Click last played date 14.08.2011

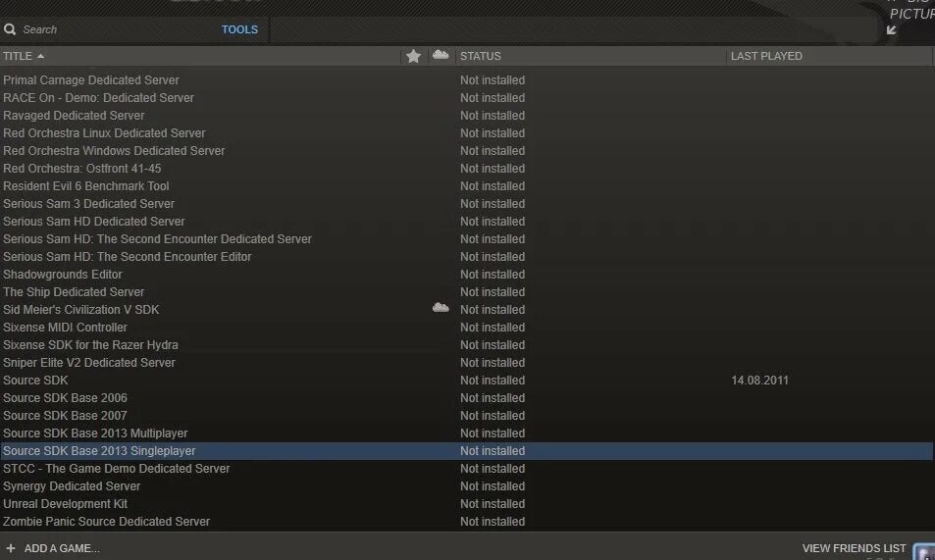pos(759,381)
